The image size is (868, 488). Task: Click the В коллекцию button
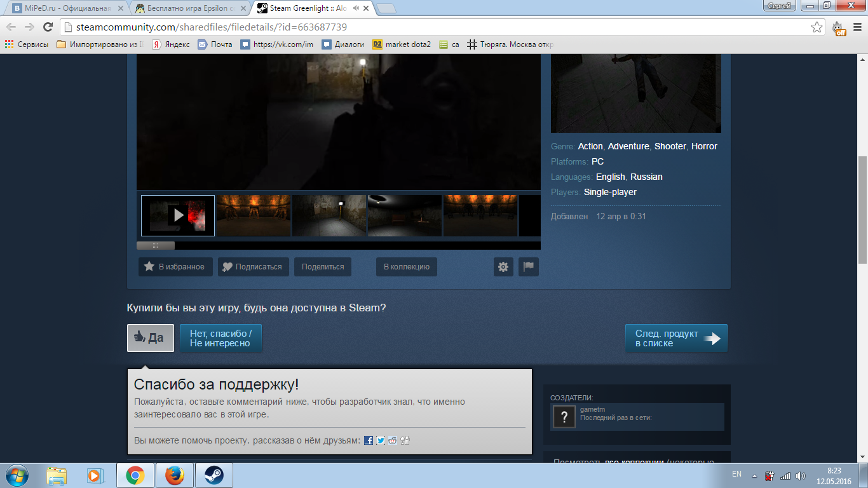pyautogui.click(x=407, y=267)
